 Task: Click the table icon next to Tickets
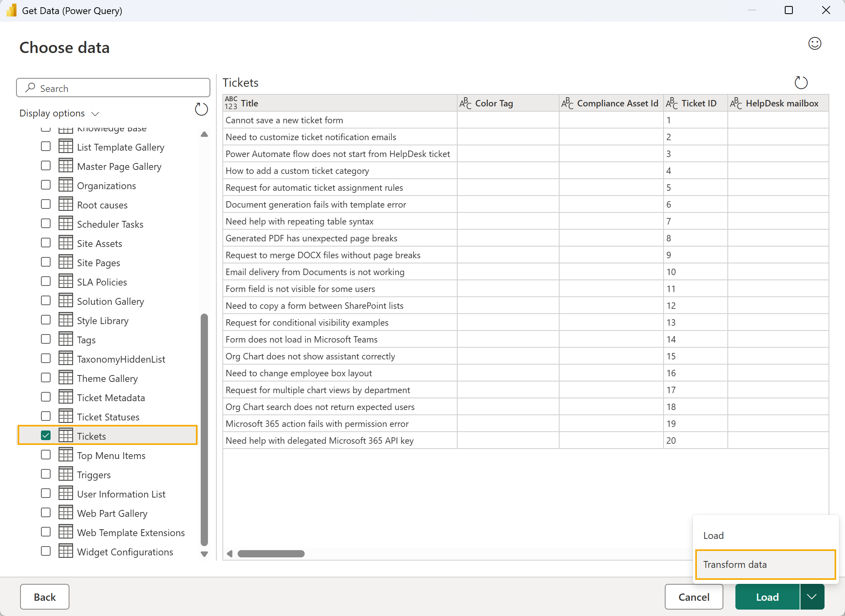[x=66, y=436]
